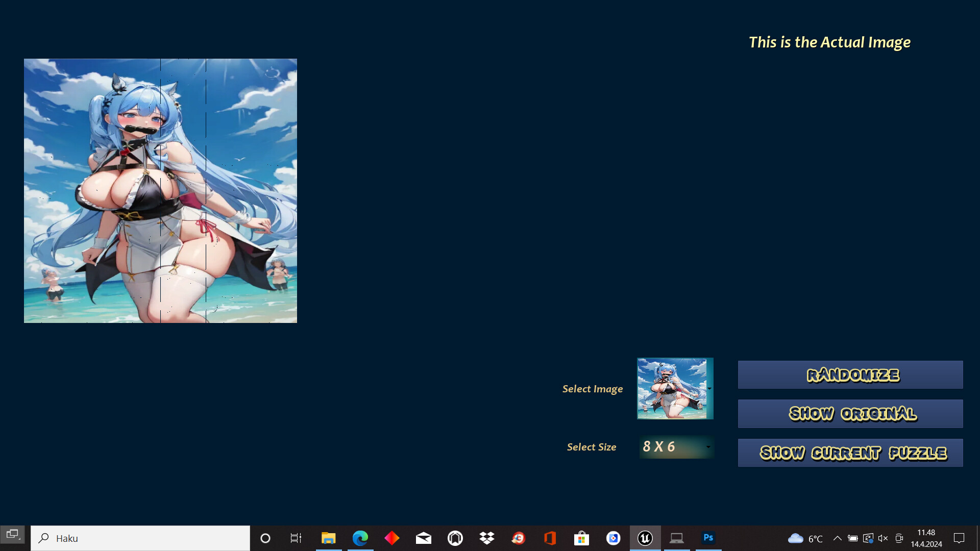This screenshot has width=980, height=551.
Task: Open File Explorer from the taskbar
Action: click(329, 538)
